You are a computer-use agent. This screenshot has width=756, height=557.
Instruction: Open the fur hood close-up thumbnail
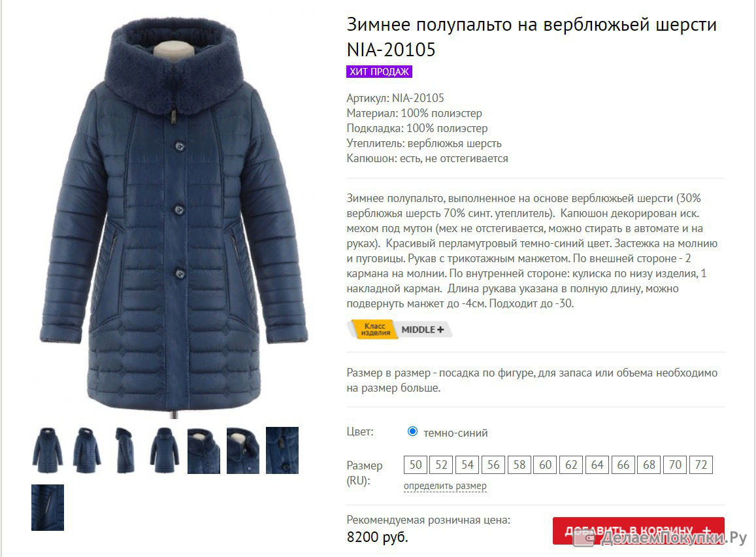(x=204, y=450)
